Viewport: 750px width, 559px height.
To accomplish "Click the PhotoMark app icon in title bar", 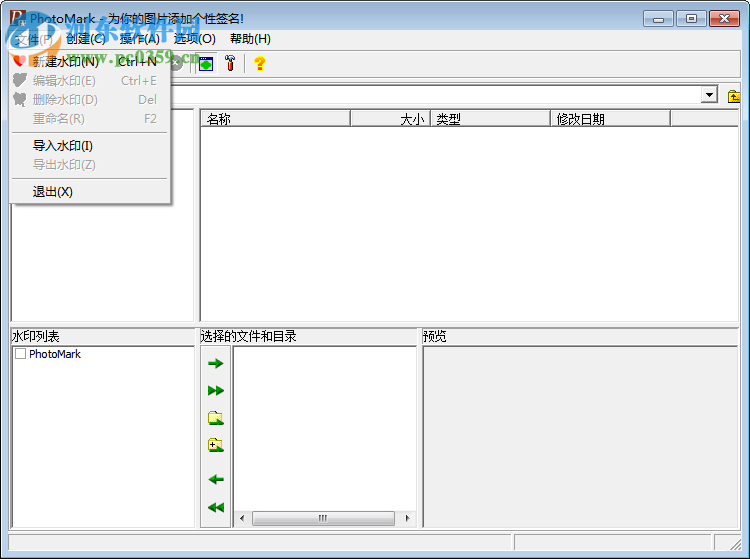I will click(x=17, y=18).
